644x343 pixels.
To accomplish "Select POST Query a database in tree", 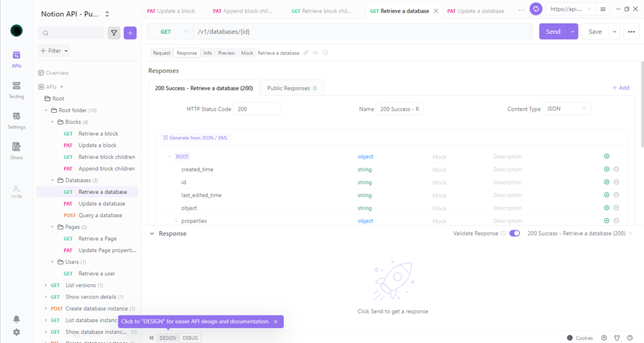I will pyautogui.click(x=93, y=216).
